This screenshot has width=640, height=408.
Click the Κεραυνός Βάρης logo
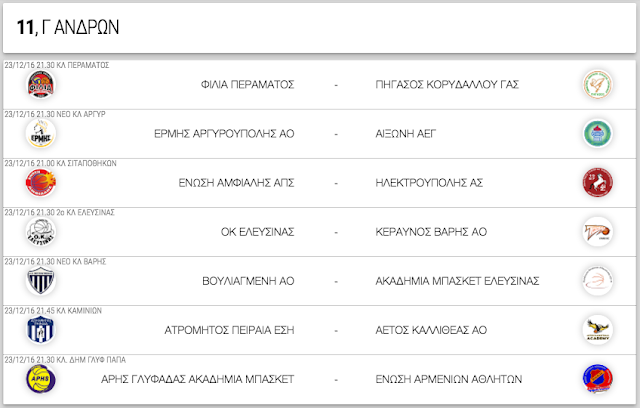tap(597, 232)
